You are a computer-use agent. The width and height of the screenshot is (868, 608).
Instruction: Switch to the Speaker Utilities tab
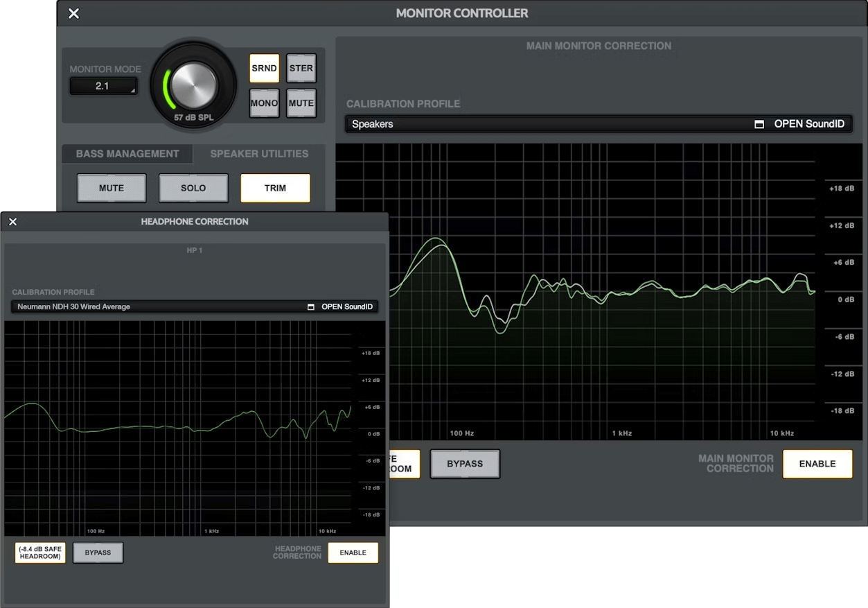click(x=258, y=153)
